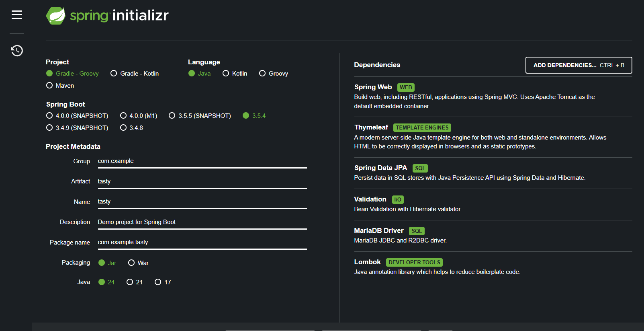Select Jar packaging
The width and height of the screenshot is (644, 331).
click(107, 263)
